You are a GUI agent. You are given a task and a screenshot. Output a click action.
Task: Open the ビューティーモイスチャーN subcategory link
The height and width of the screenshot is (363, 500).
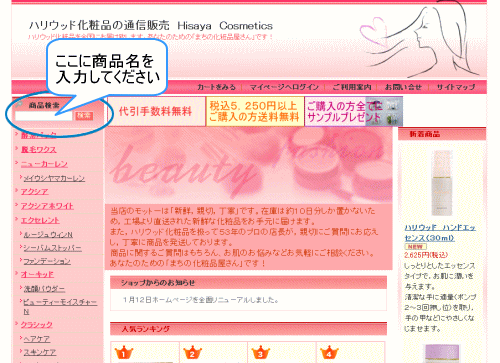point(60,307)
